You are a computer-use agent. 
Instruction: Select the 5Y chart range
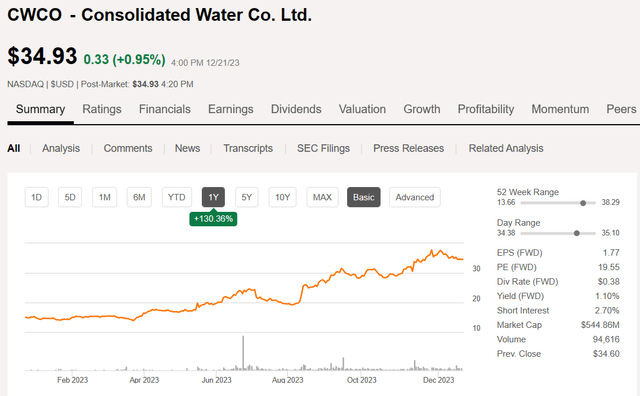(x=247, y=197)
